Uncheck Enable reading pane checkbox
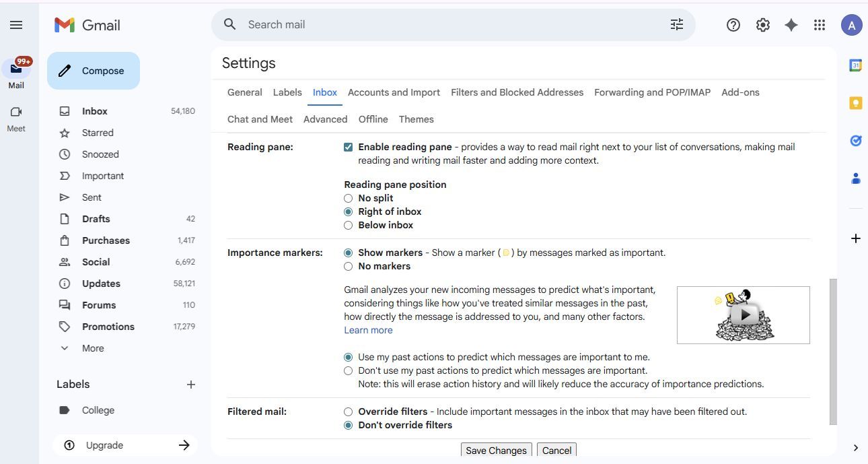The width and height of the screenshot is (868, 464). [x=348, y=147]
